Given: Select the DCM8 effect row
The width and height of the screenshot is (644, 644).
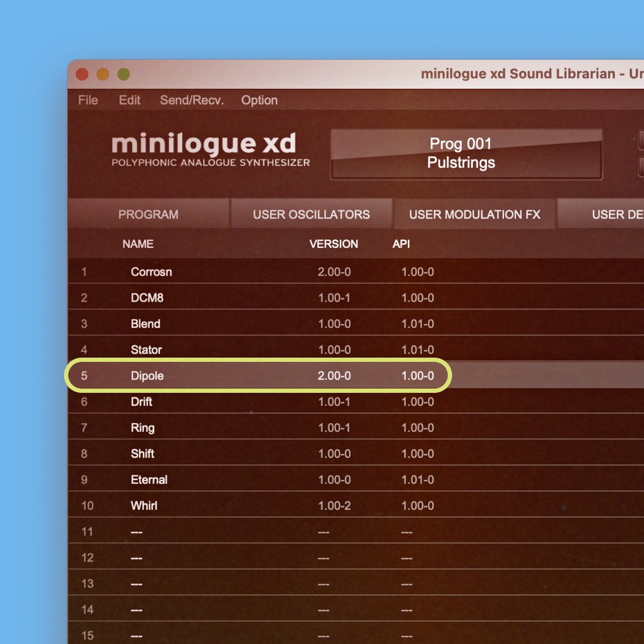Looking at the screenshot, I should click(356, 297).
